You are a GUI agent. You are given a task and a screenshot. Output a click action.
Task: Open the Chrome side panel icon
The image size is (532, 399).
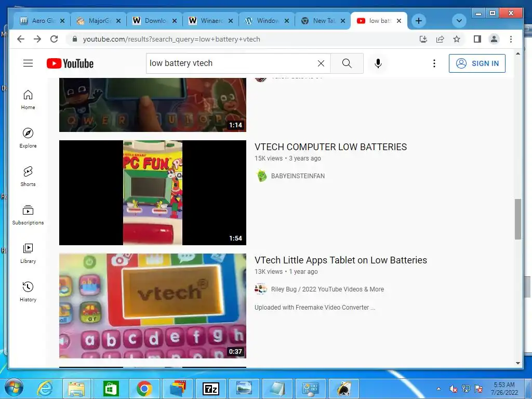(477, 39)
